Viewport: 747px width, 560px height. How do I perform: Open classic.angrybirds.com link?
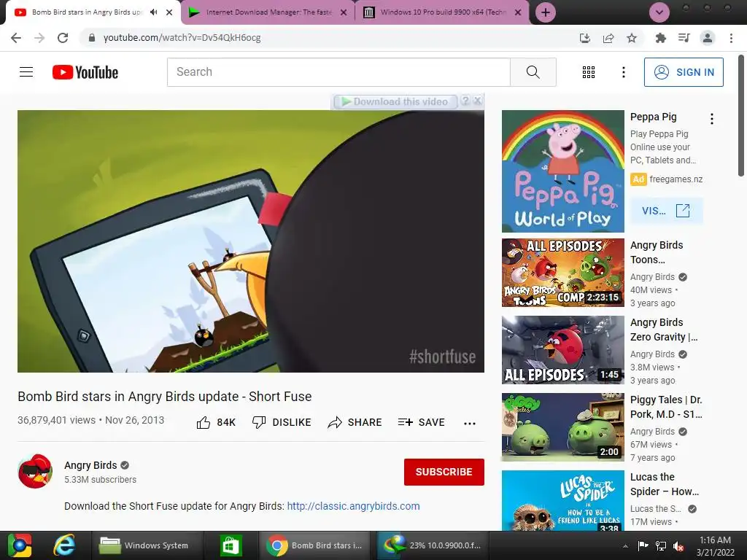pyautogui.click(x=354, y=506)
